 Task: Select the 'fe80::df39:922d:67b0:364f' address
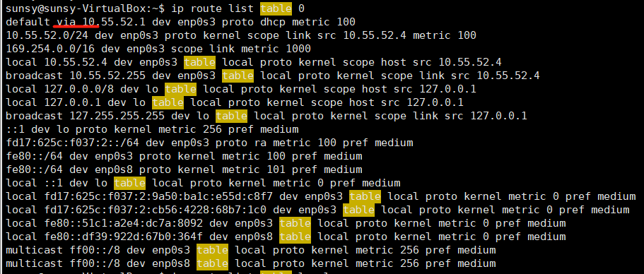(x=124, y=237)
